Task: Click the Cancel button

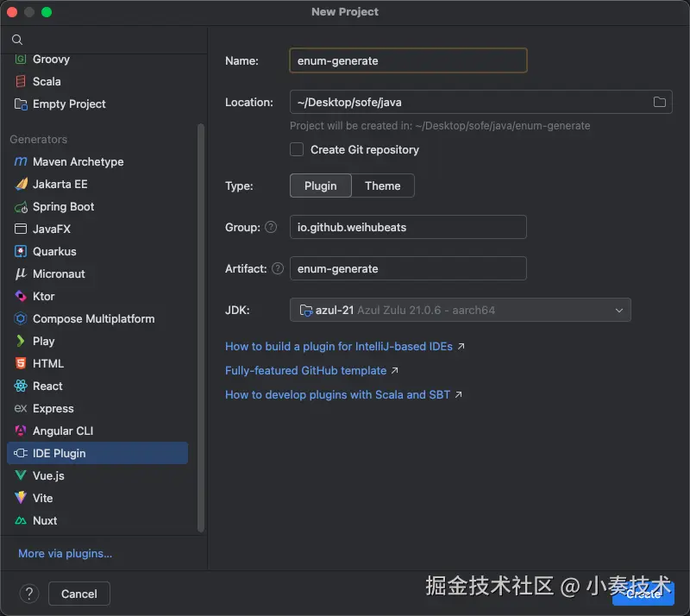Action: pyautogui.click(x=79, y=594)
